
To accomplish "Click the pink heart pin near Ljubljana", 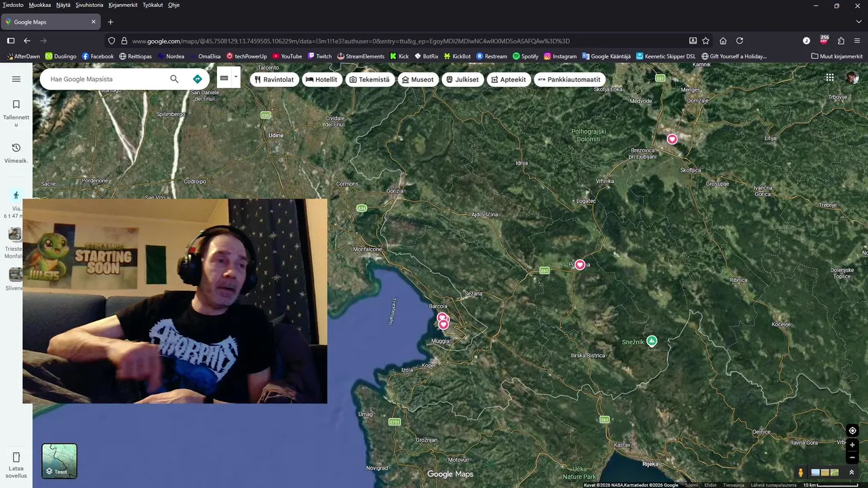I will point(672,139).
